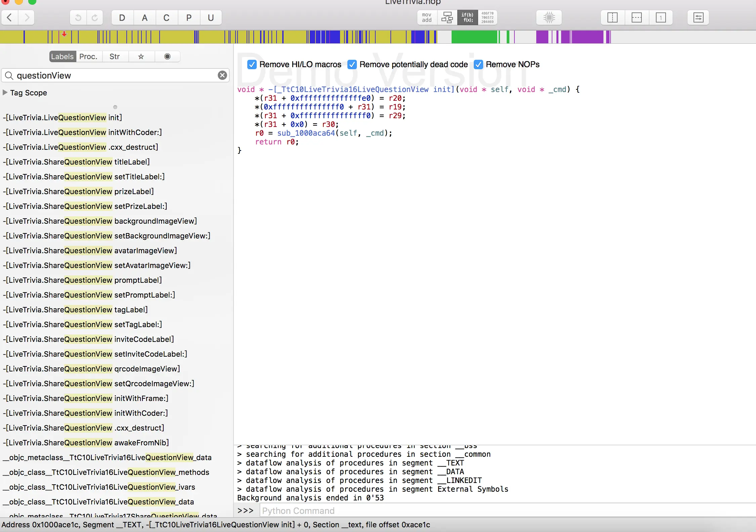The image size is (756, 532).
Task: Open the Proc. tab
Action: coord(88,56)
